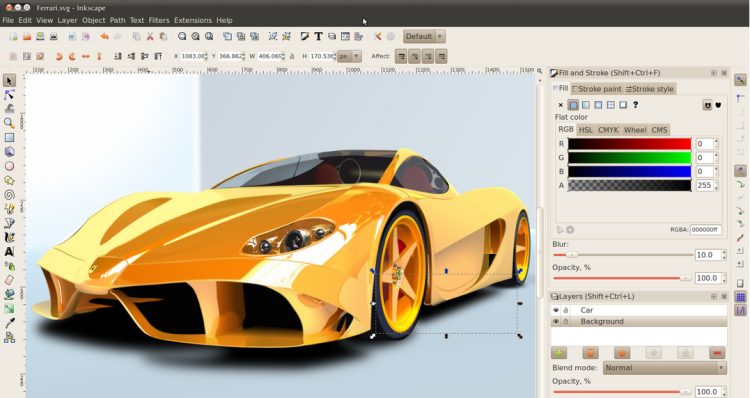The image size is (750, 398).
Task: Switch to the Stroke style tab
Action: 650,89
